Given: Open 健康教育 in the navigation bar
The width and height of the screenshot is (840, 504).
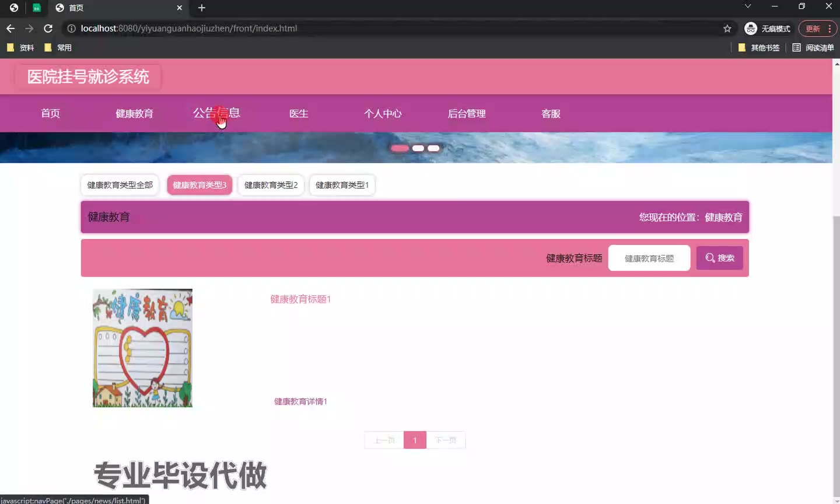Looking at the screenshot, I should (x=134, y=113).
